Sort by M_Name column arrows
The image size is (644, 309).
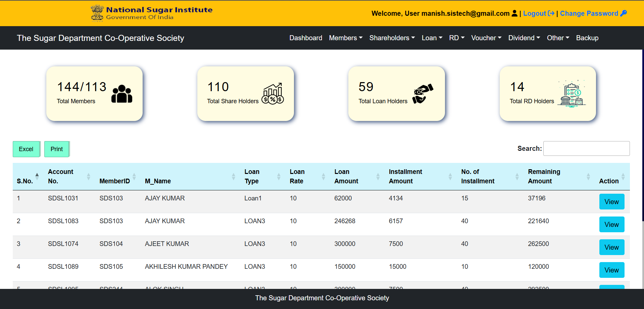tap(234, 176)
